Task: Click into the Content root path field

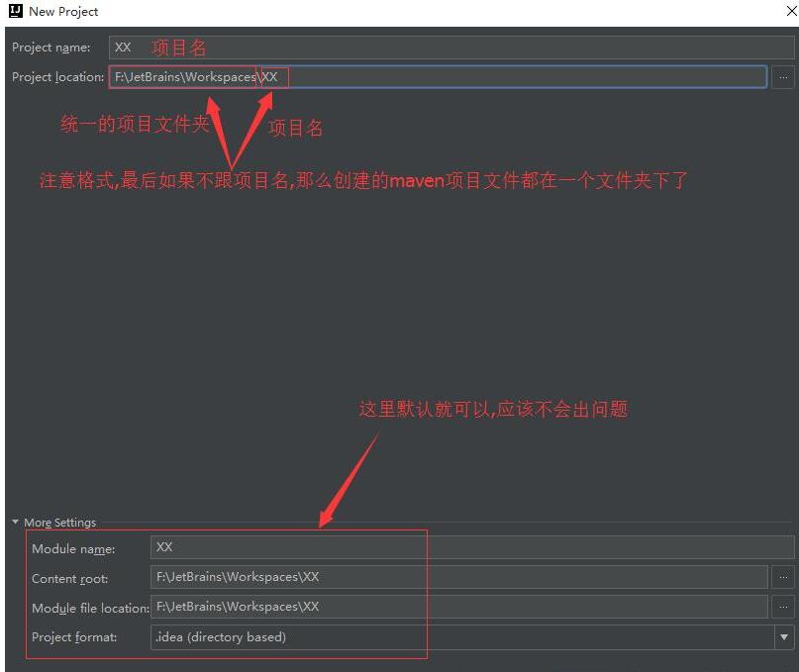Action: pyautogui.click(x=459, y=577)
